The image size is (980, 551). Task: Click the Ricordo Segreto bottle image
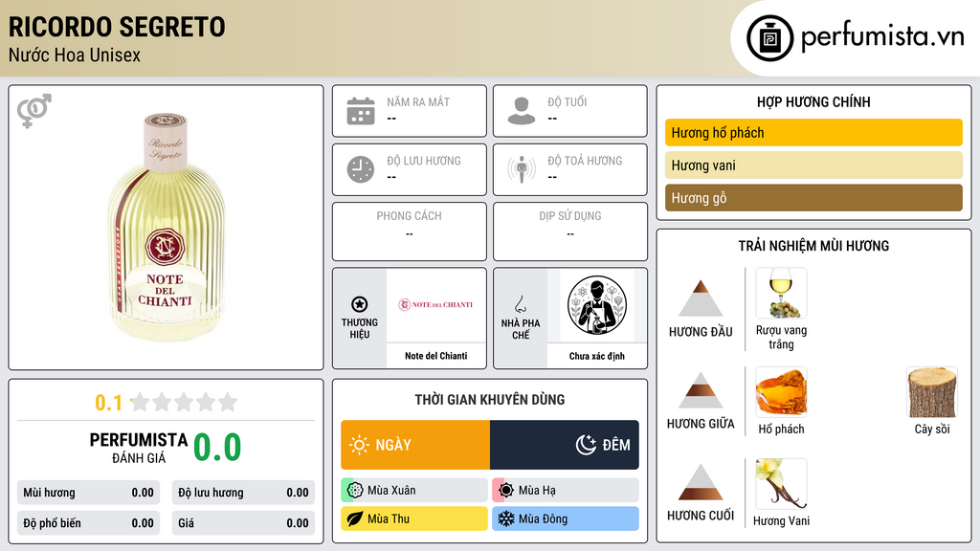[x=166, y=228]
